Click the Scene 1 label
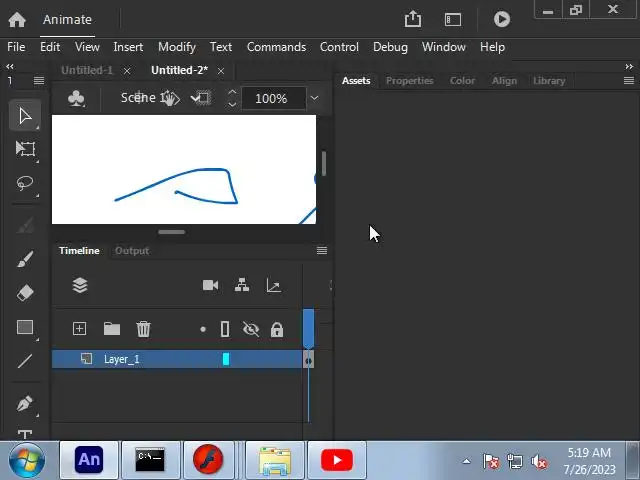This screenshot has width=640, height=480. 145,98
